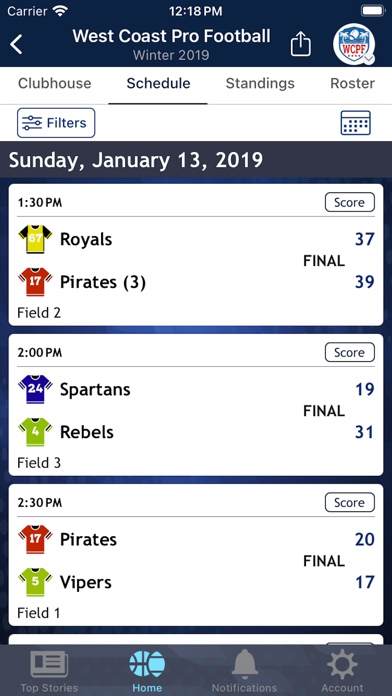Open the calendar view icon
The height and width of the screenshot is (696, 392).
[356, 123]
